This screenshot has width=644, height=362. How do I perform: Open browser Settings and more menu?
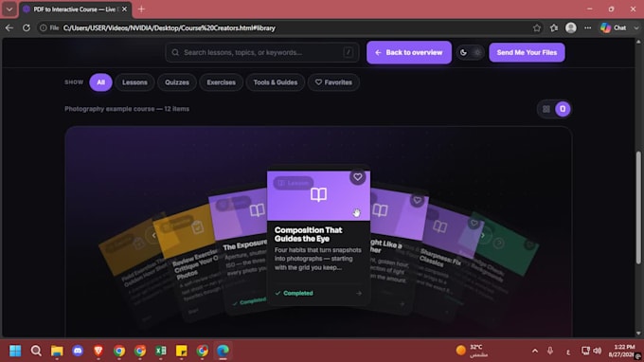click(x=588, y=27)
